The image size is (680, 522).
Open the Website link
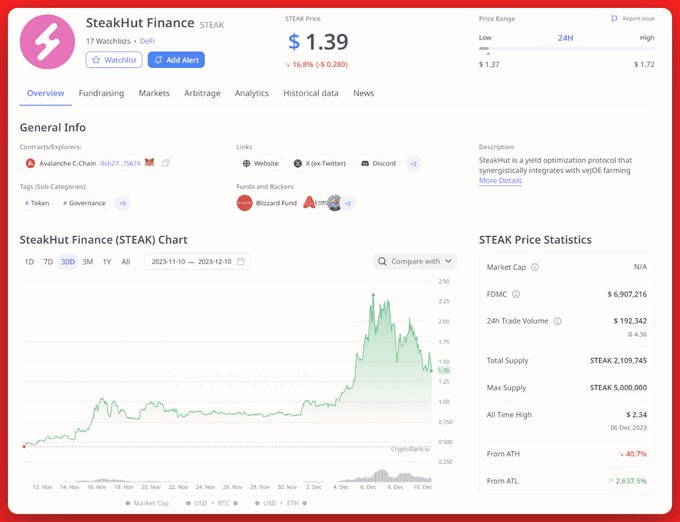(260, 163)
